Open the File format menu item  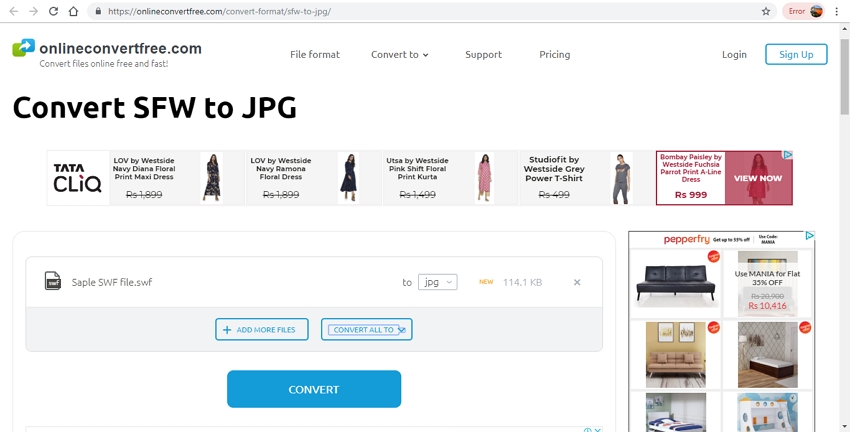click(315, 54)
